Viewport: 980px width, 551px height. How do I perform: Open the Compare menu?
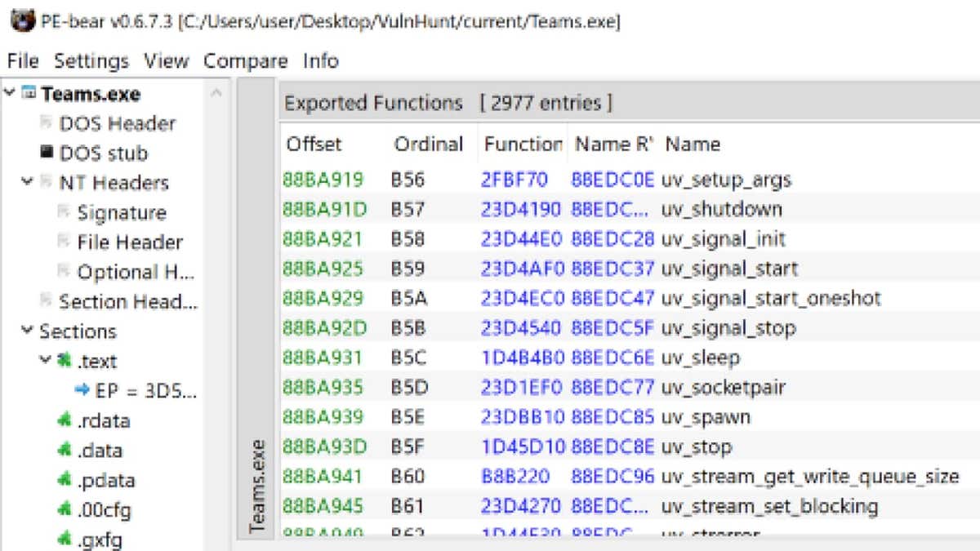[x=245, y=61]
